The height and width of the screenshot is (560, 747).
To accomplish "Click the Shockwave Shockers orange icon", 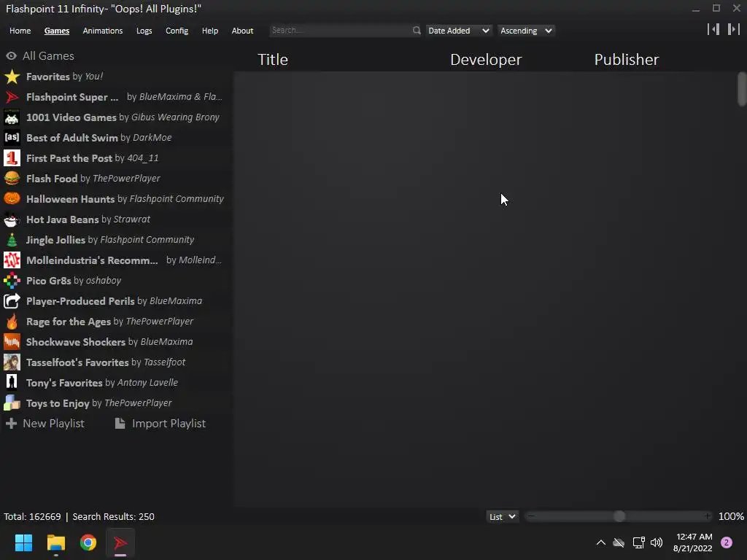I will click(12, 342).
